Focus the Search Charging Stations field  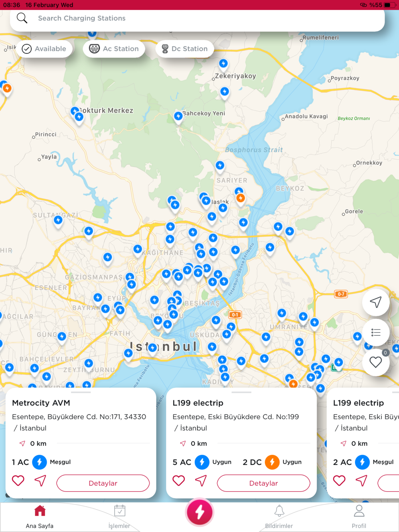pyautogui.click(x=197, y=18)
